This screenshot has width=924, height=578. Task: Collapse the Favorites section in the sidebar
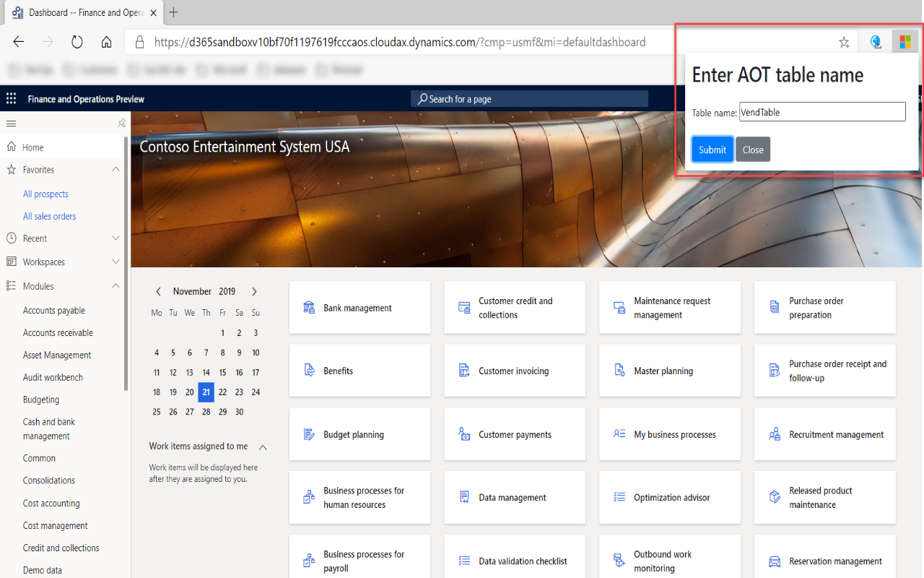click(115, 169)
